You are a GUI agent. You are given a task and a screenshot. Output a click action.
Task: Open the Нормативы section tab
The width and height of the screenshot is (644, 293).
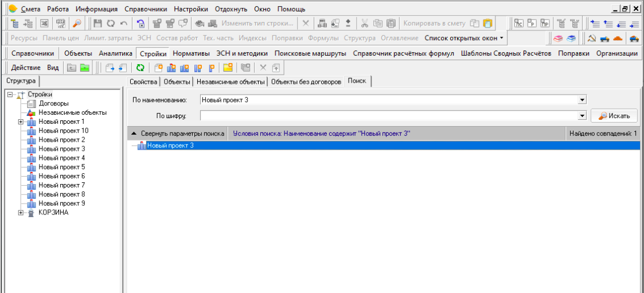pos(191,53)
